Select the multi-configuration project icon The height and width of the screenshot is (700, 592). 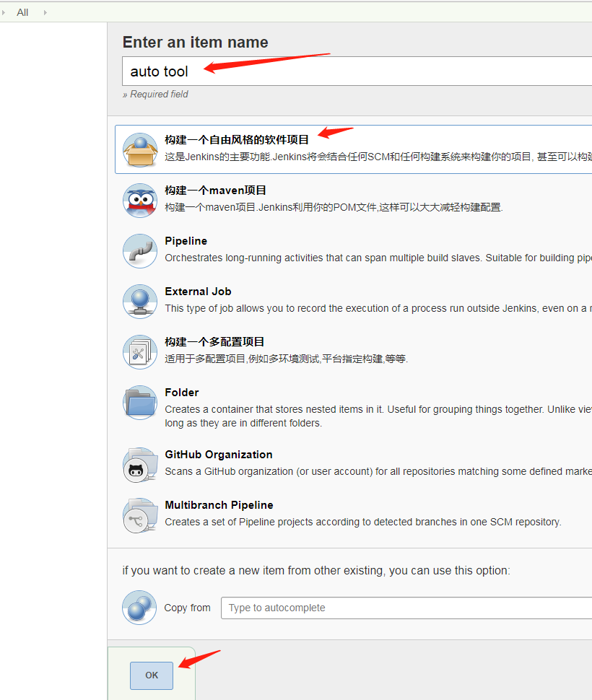140,351
